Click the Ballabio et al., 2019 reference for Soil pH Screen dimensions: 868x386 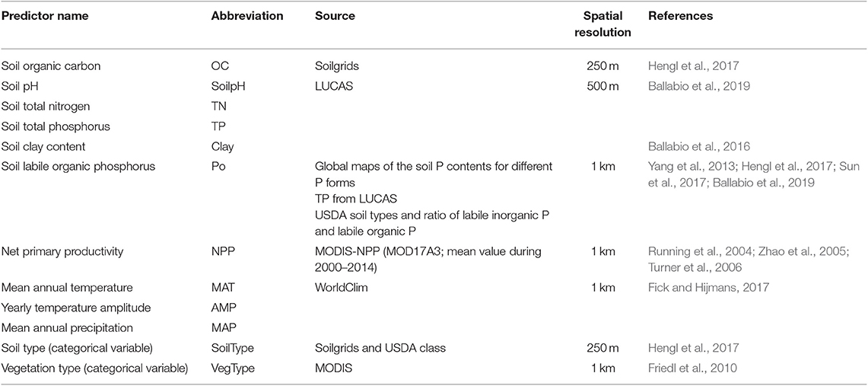click(x=688, y=86)
